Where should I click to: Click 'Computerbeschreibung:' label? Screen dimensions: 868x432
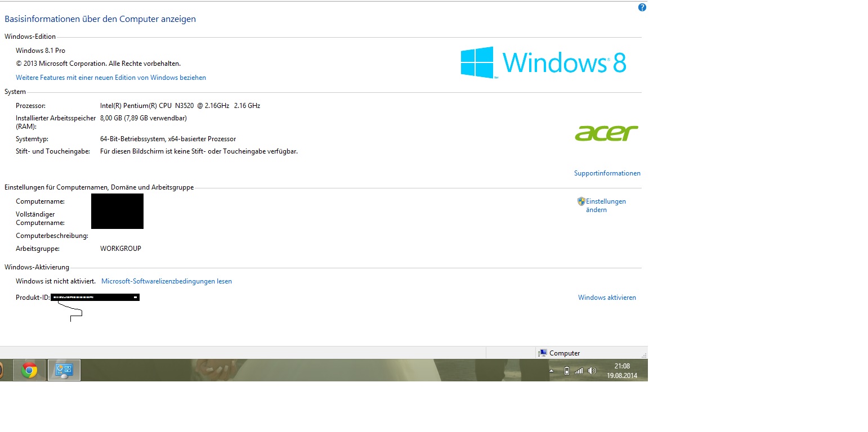point(52,236)
